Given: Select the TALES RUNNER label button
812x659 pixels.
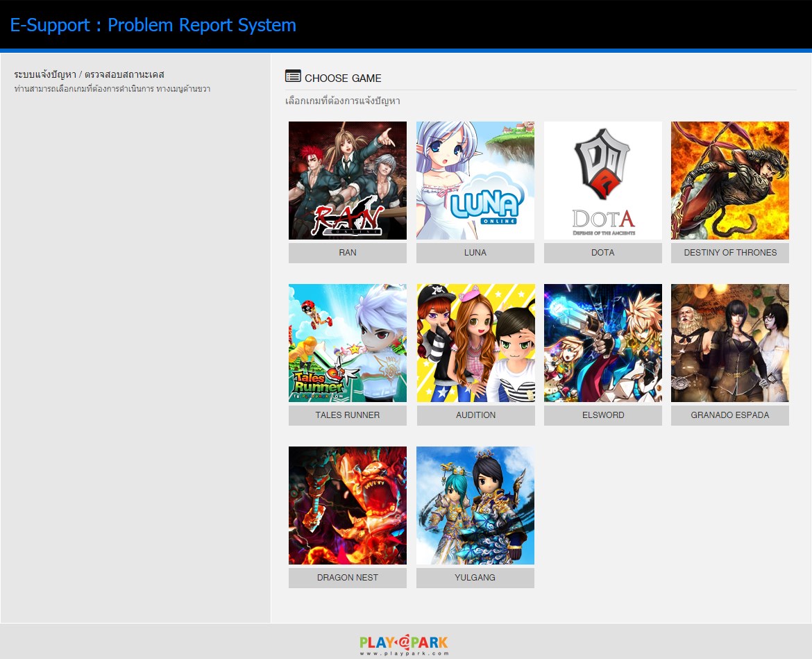Looking at the screenshot, I should 348,415.
